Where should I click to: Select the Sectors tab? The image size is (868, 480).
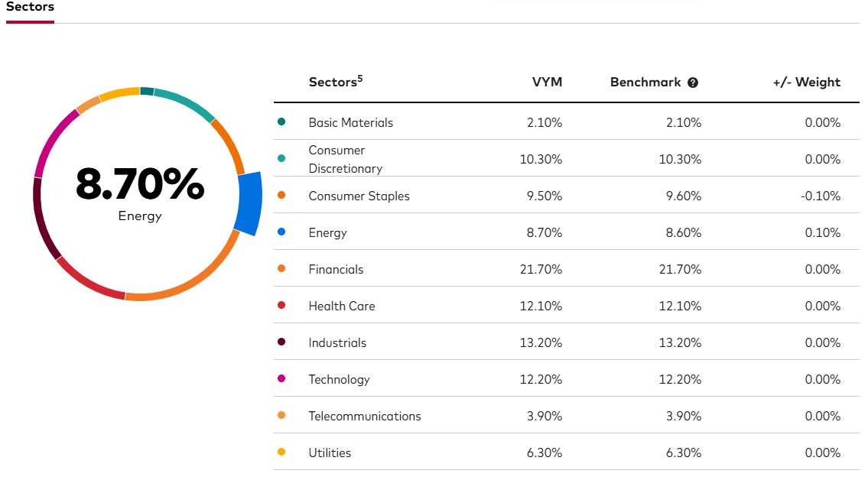tap(30, 7)
